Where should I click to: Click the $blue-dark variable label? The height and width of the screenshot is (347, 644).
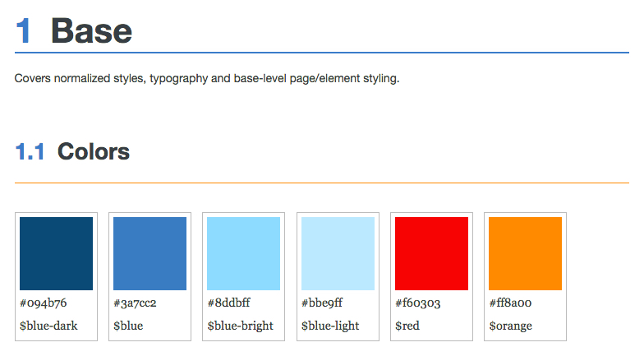48,326
